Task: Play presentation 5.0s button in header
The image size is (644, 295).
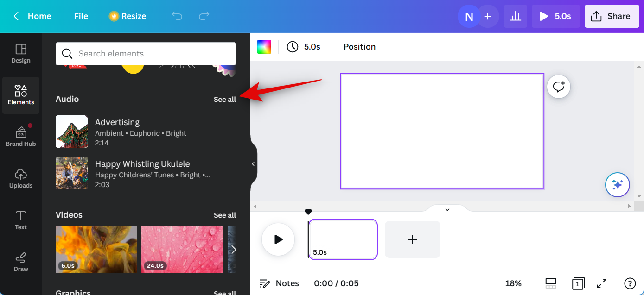Action: (555, 17)
